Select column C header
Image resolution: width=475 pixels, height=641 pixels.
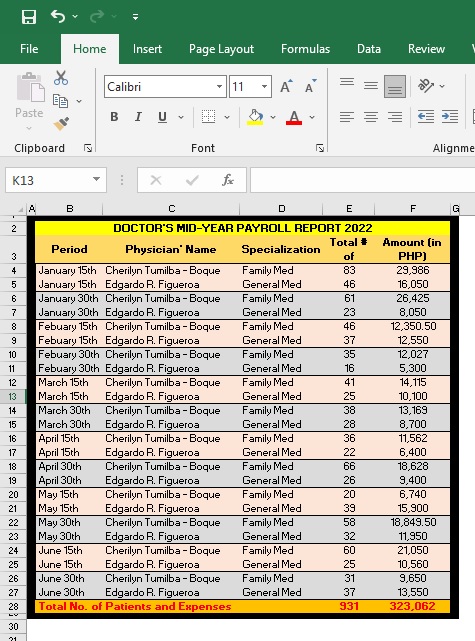171,209
